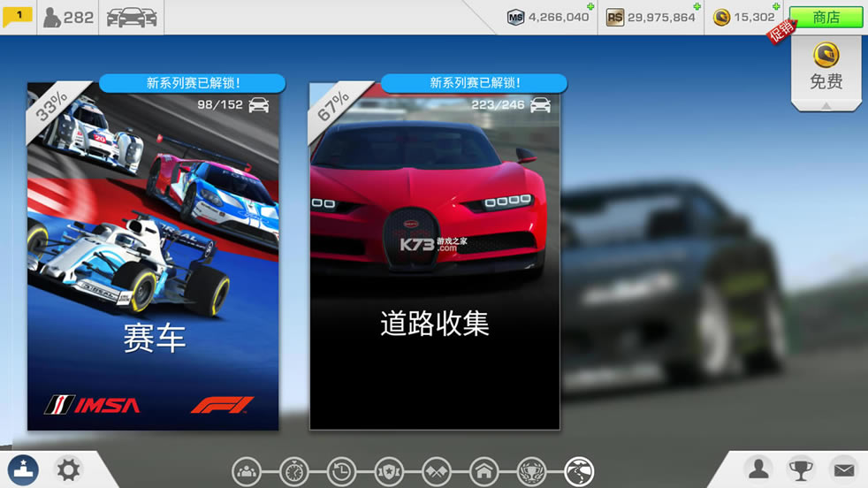Open the garage cars icon in top bar
868x488 pixels.
coord(131,17)
